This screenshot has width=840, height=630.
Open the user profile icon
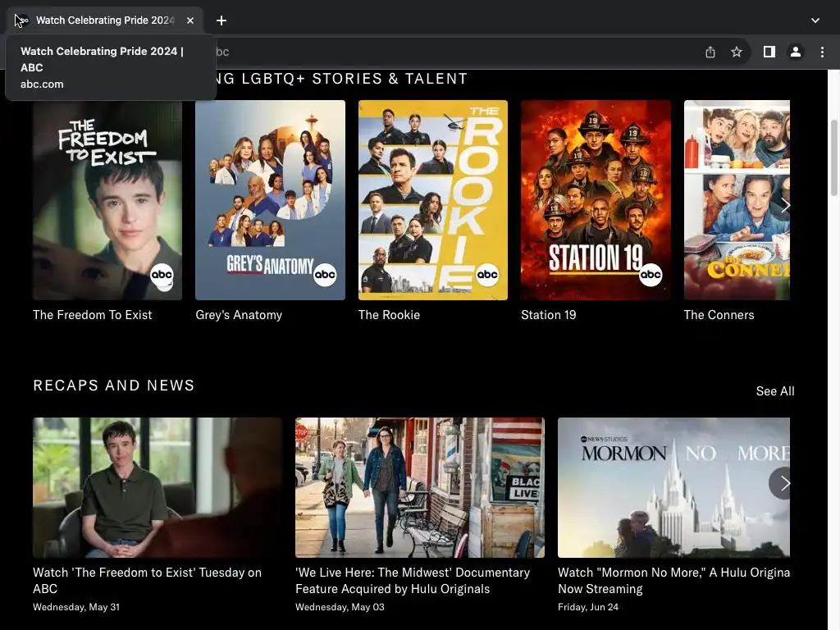pyautogui.click(x=796, y=52)
